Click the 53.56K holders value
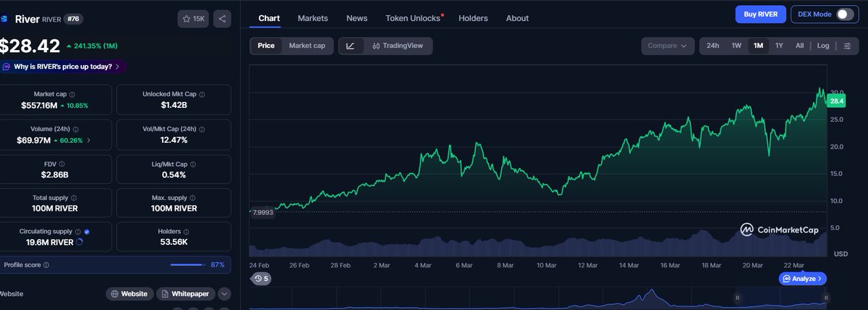Screen dimensions: 868x310 (174, 243)
